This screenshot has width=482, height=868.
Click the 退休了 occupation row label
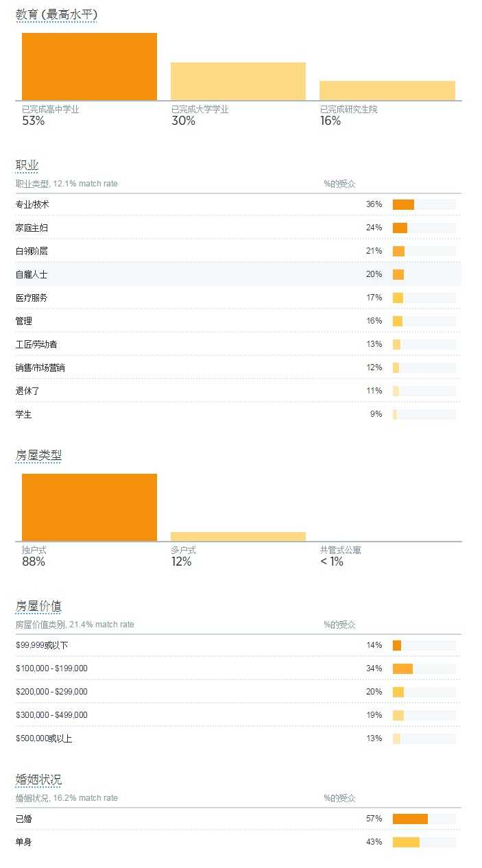coord(27,391)
